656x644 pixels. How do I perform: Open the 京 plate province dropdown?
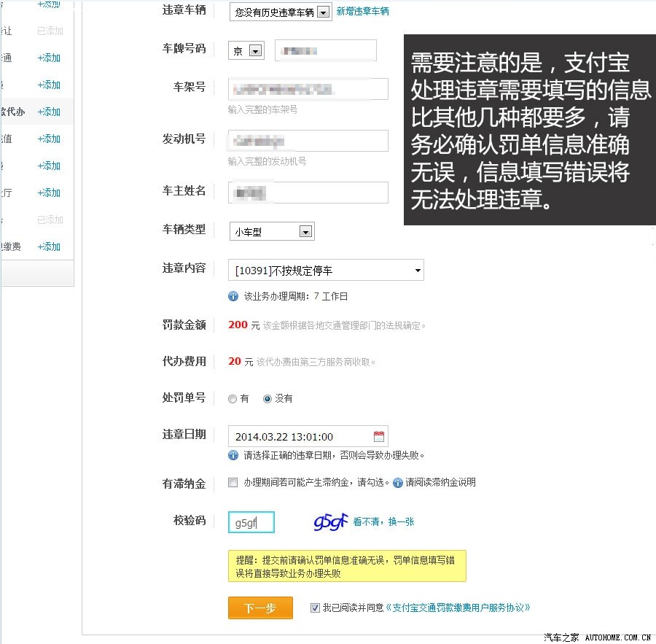click(x=246, y=50)
